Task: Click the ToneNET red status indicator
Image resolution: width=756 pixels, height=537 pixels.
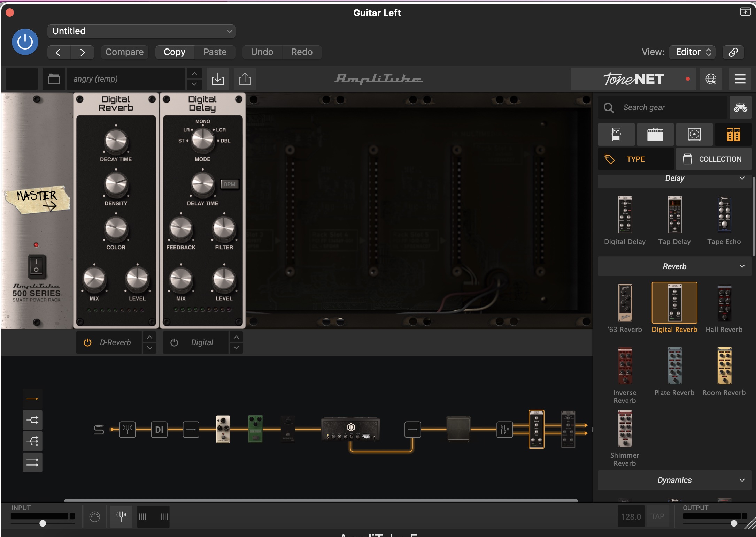Action: (x=688, y=79)
